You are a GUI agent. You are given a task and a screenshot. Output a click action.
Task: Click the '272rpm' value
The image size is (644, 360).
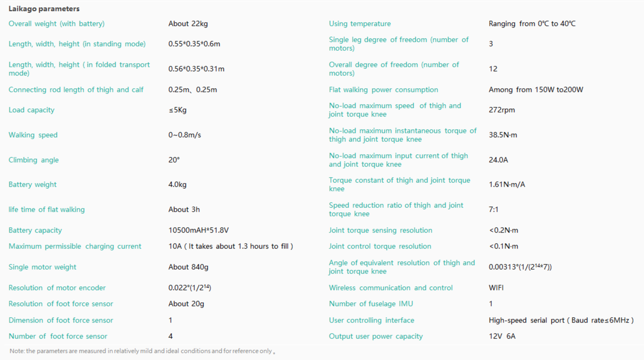coord(502,110)
